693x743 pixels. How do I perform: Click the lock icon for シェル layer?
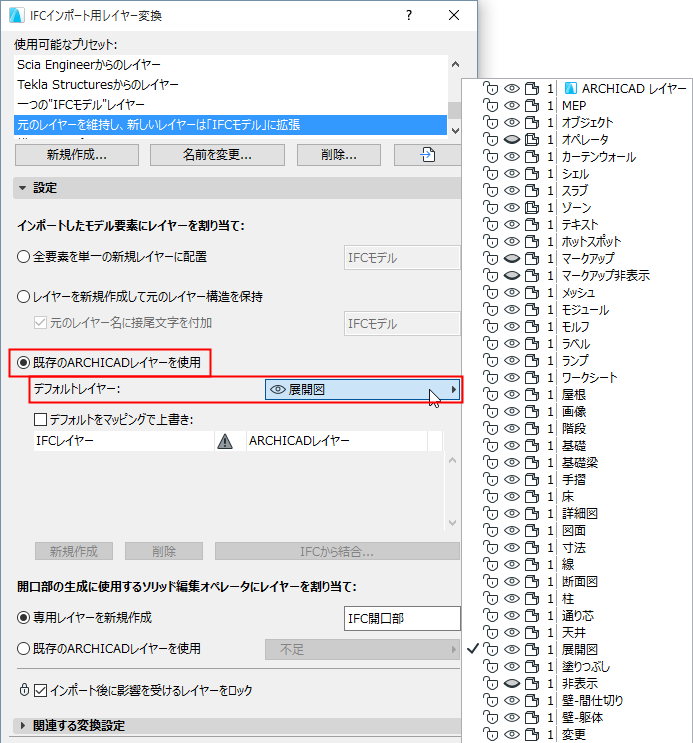491,174
